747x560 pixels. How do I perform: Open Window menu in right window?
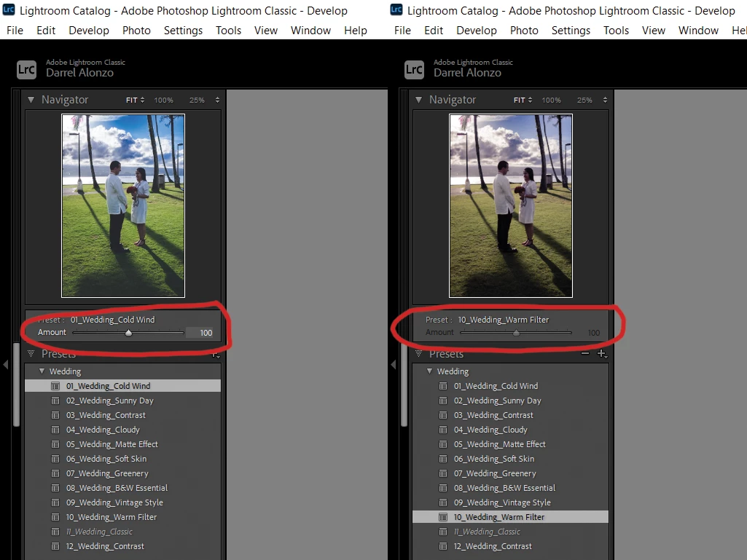tap(698, 31)
